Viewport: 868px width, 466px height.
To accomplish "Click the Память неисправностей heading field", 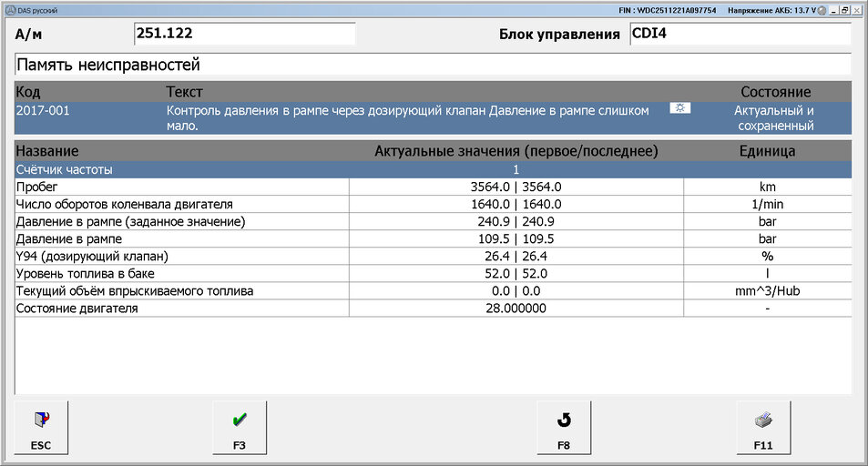I will [x=433, y=65].
